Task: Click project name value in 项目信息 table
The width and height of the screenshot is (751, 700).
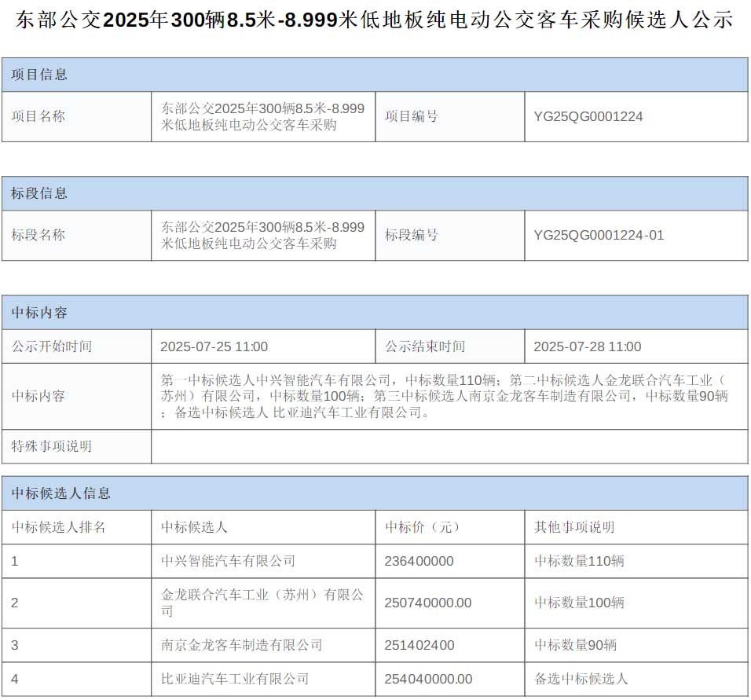Action: click(x=262, y=116)
